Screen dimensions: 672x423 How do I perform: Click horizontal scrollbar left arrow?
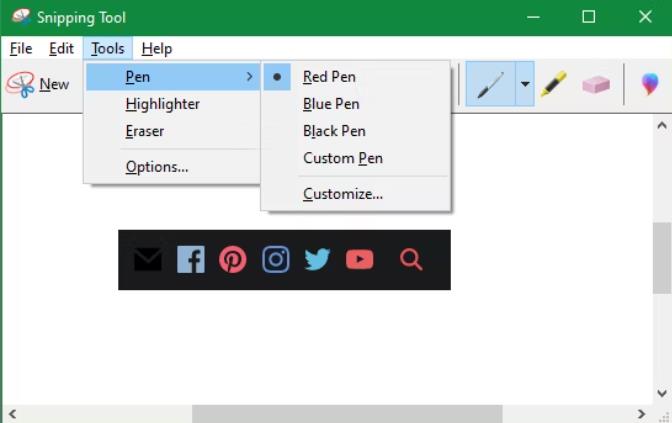(12, 414)
